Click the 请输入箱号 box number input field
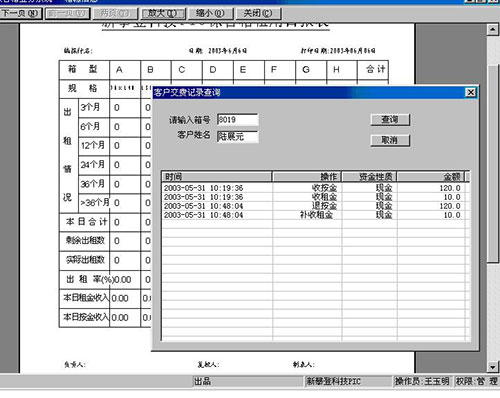The width and height of the screenshot is (500, 398). [x=238, y=120]
